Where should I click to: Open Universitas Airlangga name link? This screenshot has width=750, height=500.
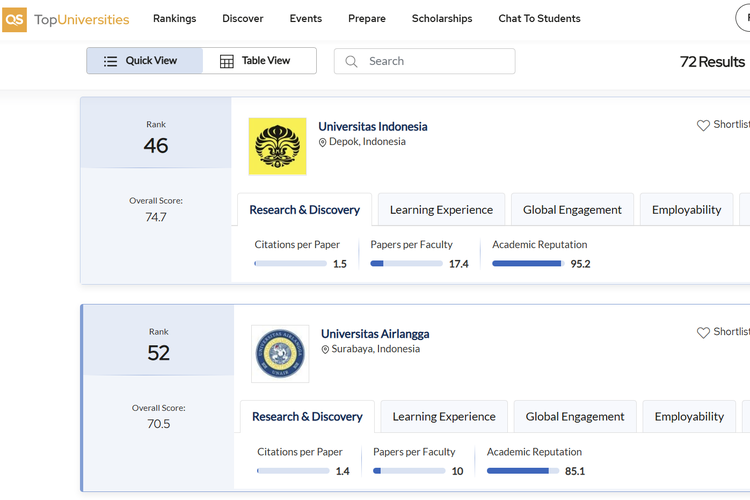pos(375,334)
